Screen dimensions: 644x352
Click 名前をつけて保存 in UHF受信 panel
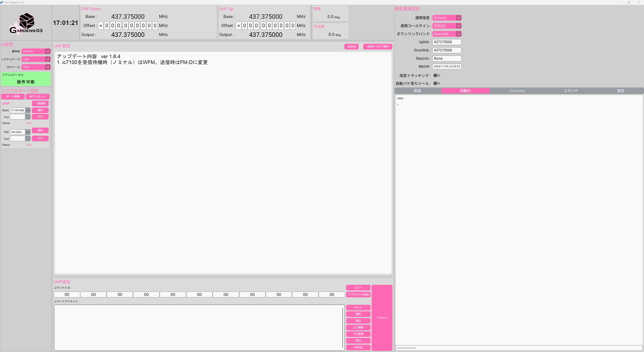(378, 46)
